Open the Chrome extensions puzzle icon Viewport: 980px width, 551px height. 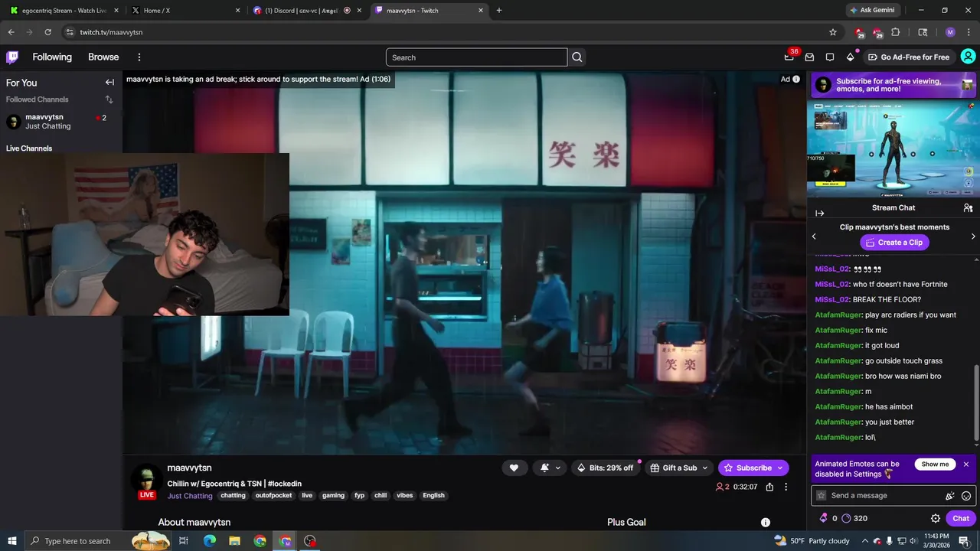896,32
